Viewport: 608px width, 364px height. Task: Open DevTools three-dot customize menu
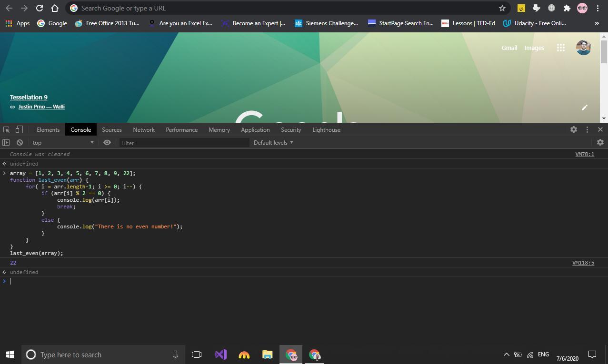(587, 129)
